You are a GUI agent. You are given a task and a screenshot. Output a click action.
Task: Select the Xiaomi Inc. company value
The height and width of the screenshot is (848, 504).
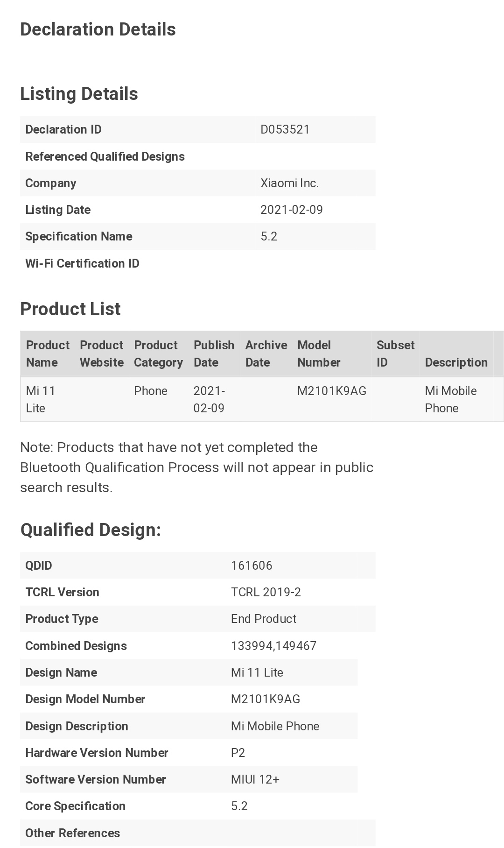click(289, 183)
